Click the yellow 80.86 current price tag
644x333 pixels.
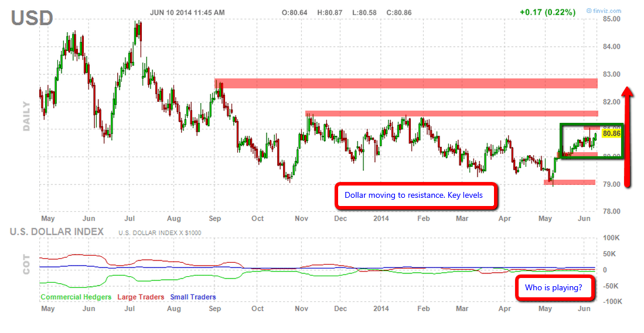pos(611,133)
